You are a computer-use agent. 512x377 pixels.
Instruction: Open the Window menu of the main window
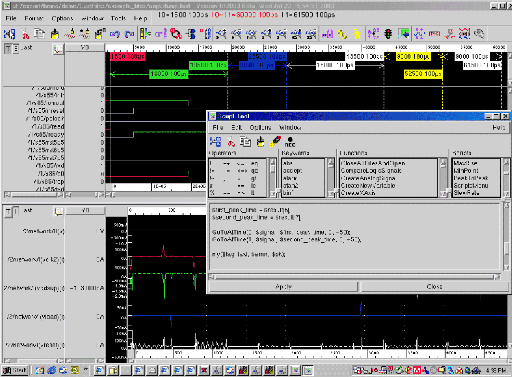pyautogui.click(x=93, y=18)
